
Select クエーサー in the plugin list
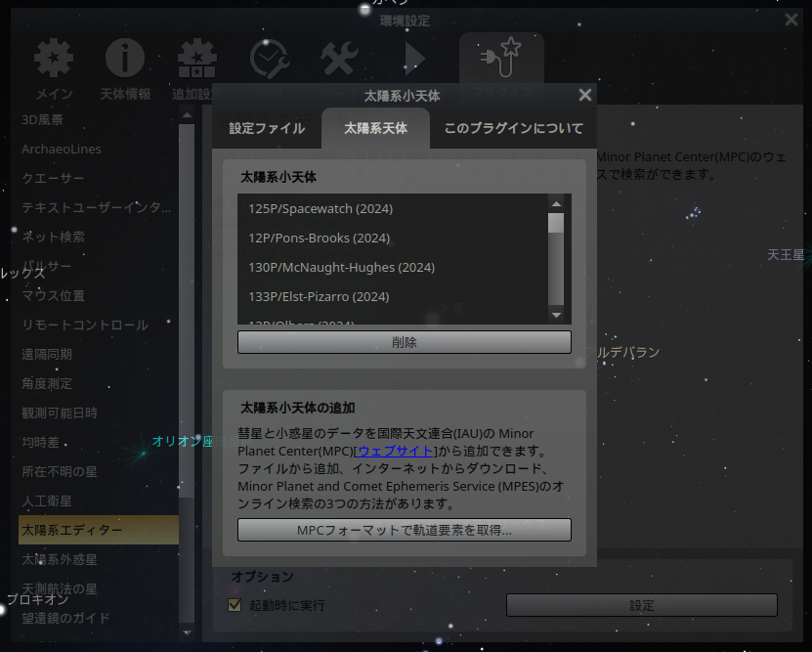coord(99,179)
